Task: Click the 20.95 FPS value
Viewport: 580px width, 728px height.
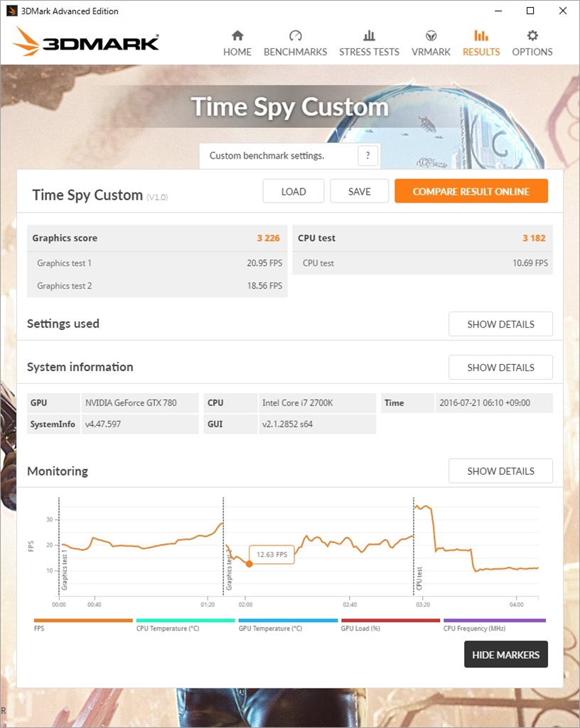Action: pyautogui.click(x=264, y=263)
